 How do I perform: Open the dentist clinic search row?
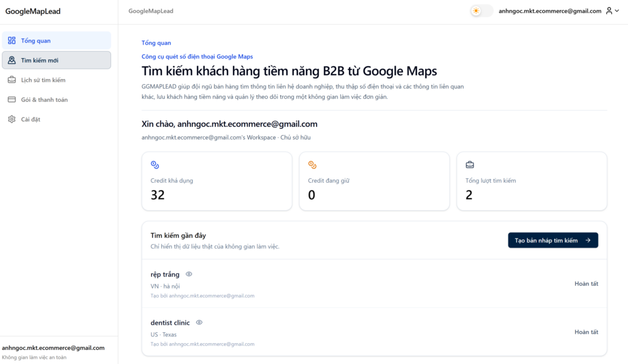coord(374,332)
